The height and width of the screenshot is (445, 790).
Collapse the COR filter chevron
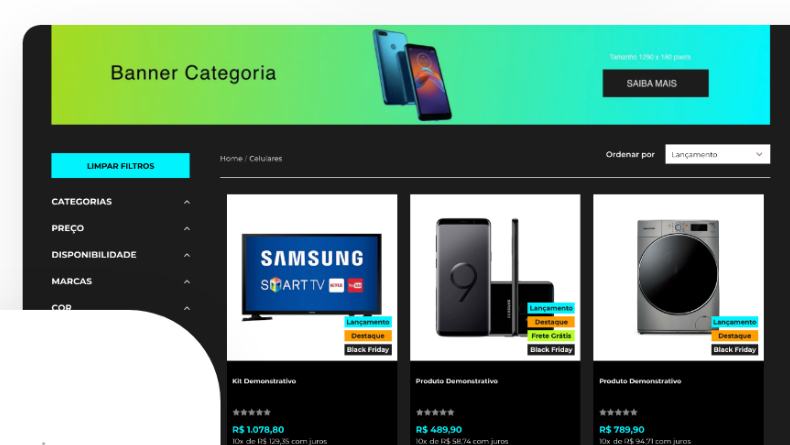tap(187, 308)
